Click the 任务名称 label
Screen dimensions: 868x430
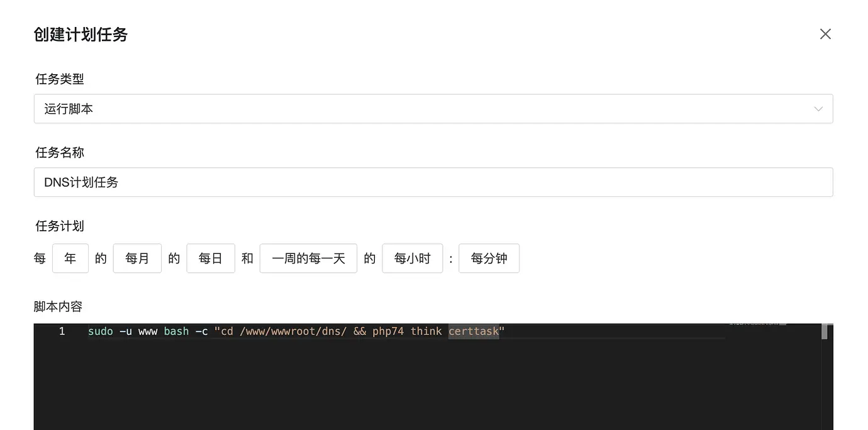coord(60,153)
